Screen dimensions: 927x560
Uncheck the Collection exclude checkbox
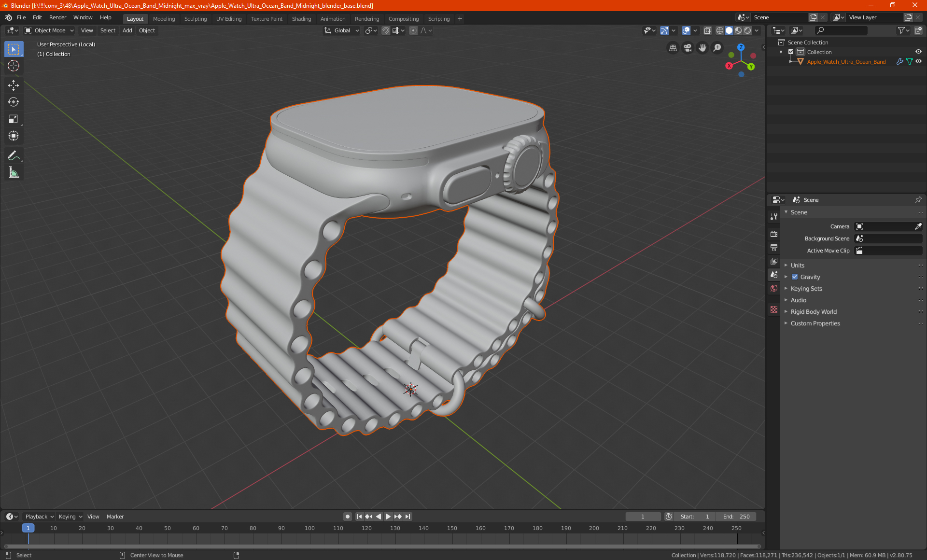click(x=791, y=52)
